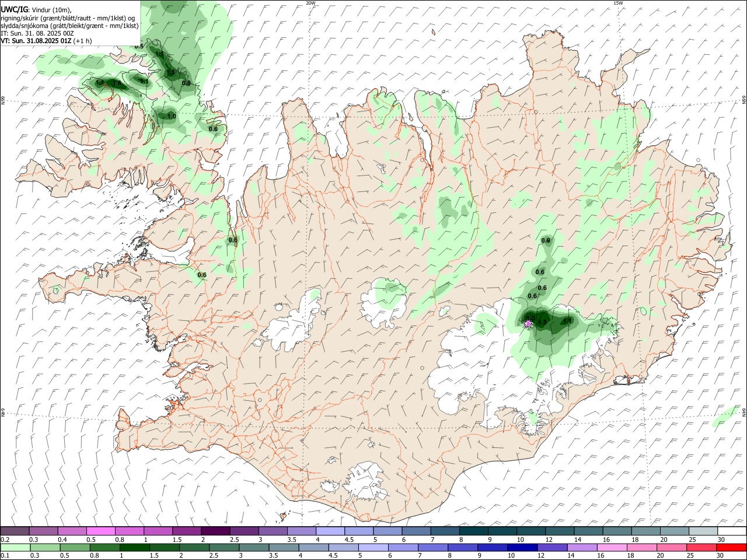Screen dimensions: 747x560
Task: Pick bottom legend swatch between 5 and 6
Action: (373, 548)
